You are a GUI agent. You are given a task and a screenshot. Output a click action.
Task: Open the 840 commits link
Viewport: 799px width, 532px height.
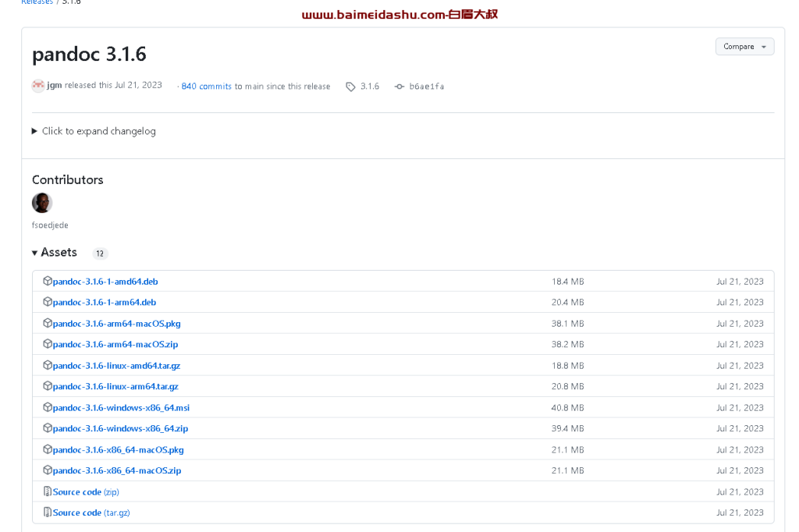click(x=206, y=86)
